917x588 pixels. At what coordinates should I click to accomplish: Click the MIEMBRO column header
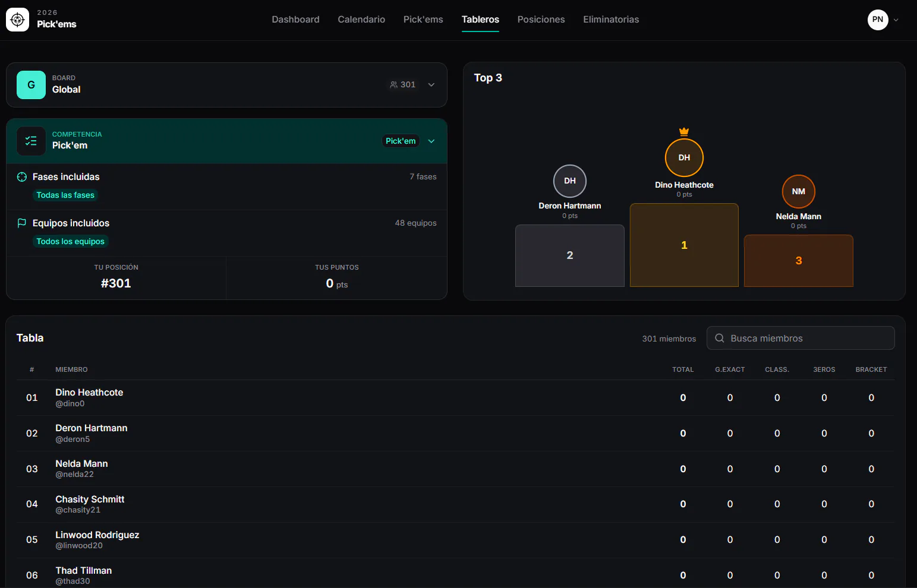click(x=71, y=369)
